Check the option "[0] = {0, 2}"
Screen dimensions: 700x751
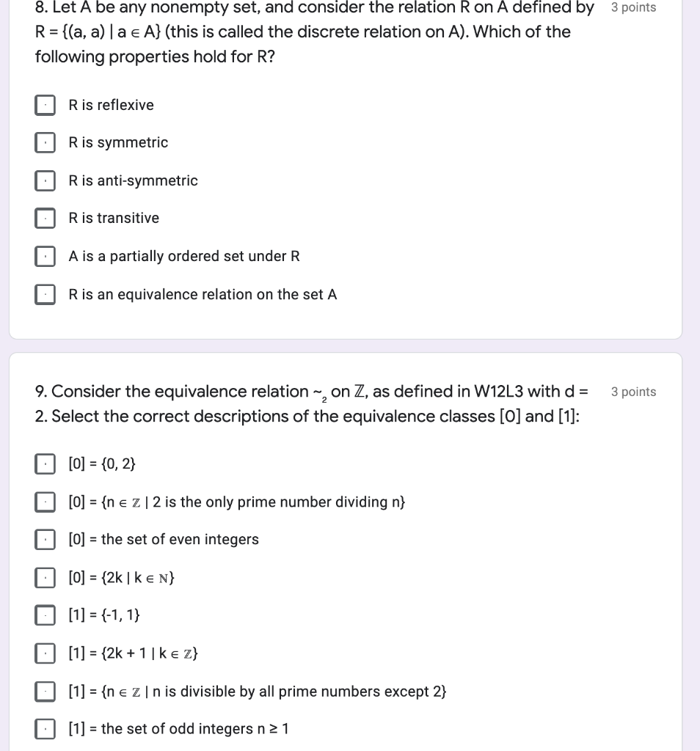pyautogui.click(x=45, y=463)
